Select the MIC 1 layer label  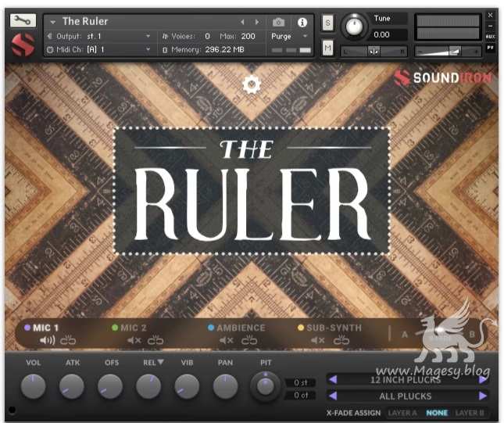45,328
